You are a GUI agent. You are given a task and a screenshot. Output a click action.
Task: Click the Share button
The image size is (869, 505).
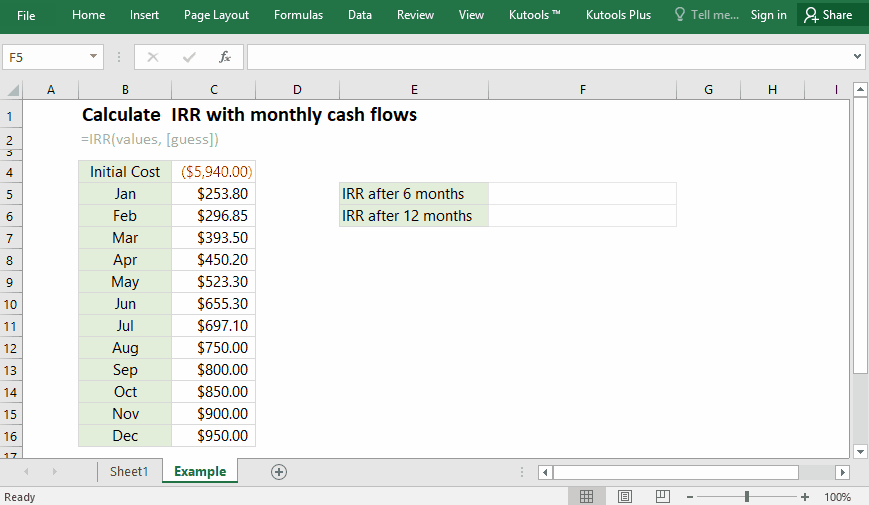829,15
